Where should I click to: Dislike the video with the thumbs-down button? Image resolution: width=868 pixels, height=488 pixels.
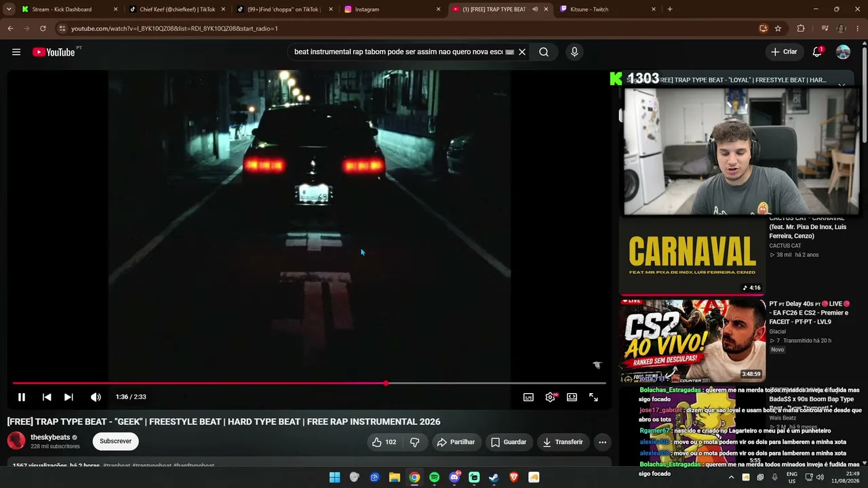tap(414, 442)
